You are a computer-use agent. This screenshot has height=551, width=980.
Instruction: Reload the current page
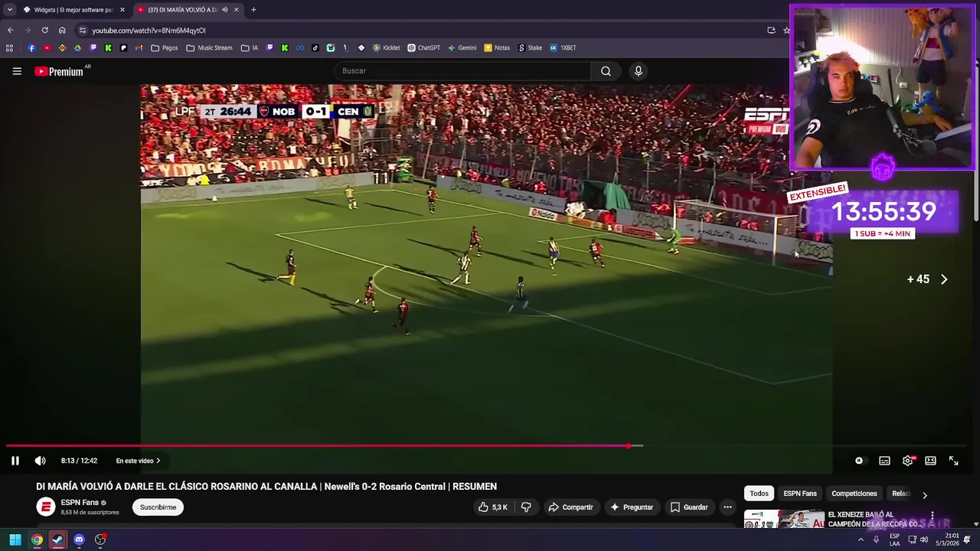tap(44, 31)
